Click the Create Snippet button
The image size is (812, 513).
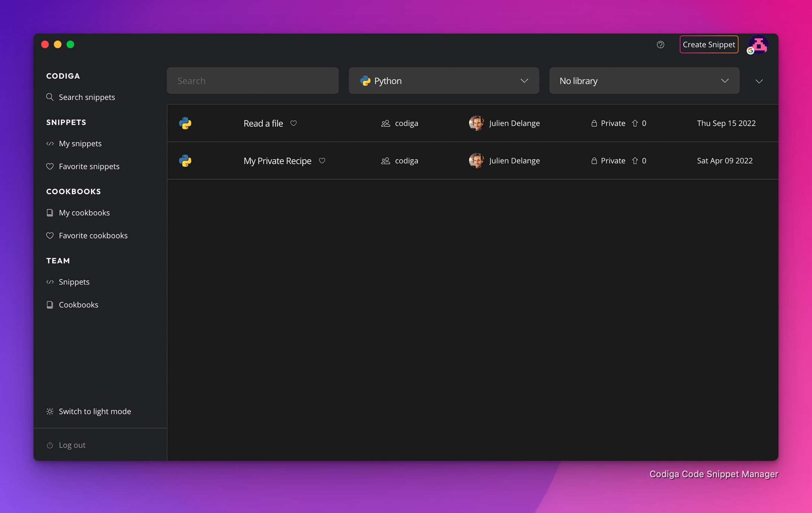click(x=709, y=44)
